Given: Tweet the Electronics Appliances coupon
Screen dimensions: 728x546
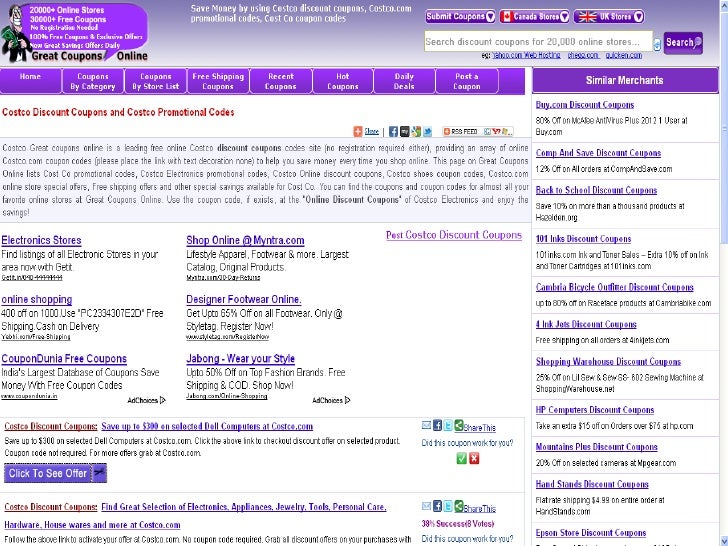Looking at the screenshot, I should [448, 506].
